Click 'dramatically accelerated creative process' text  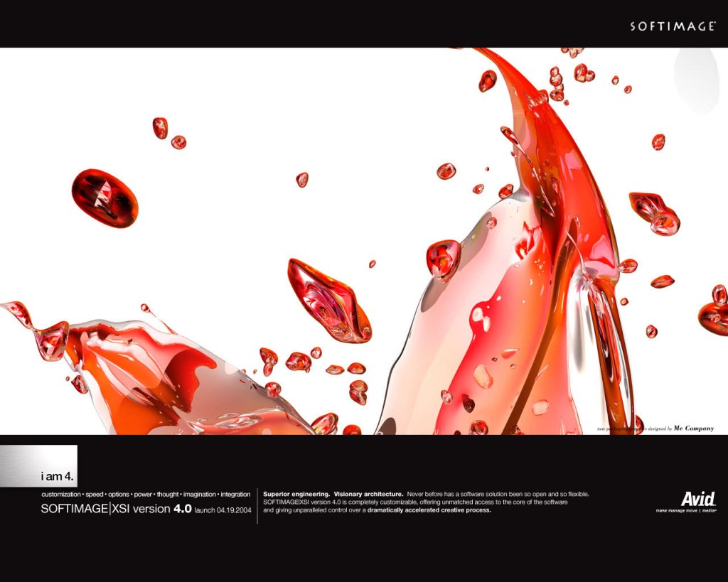[x=429, y=510]
